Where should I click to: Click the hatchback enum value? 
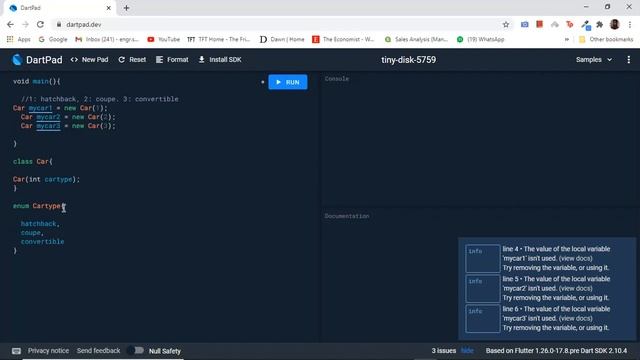[39, 224]
